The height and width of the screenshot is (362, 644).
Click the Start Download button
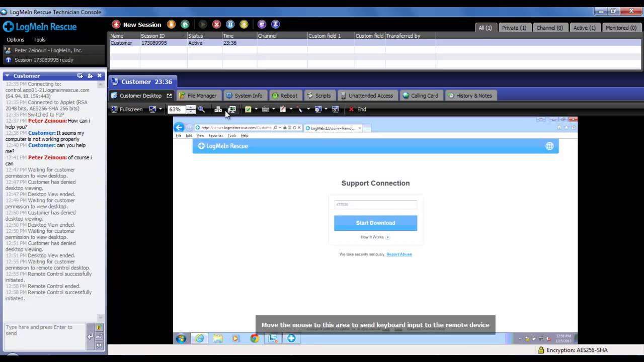[375, 223]
